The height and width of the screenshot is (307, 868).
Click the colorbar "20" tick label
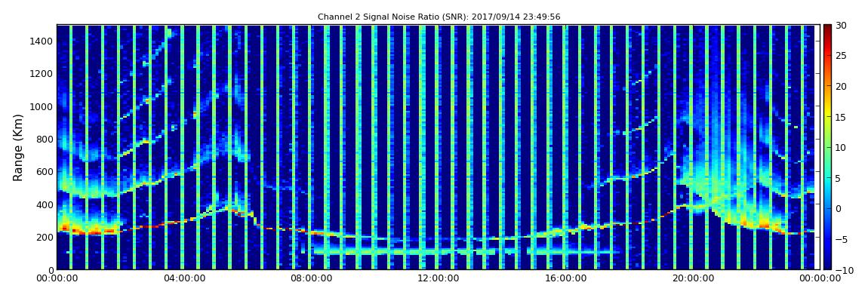(x=842, y=86)
